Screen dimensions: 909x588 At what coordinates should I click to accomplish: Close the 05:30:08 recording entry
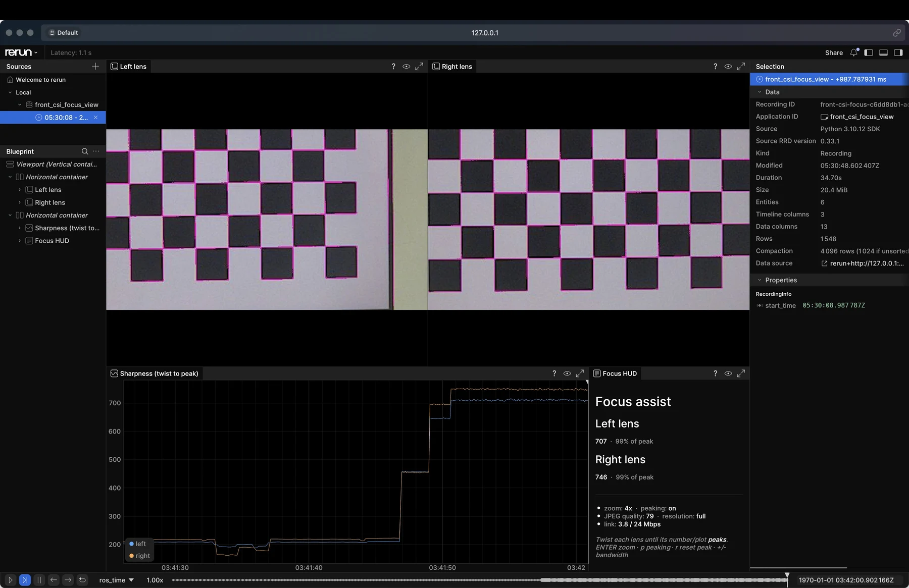[x=95, y=117]
